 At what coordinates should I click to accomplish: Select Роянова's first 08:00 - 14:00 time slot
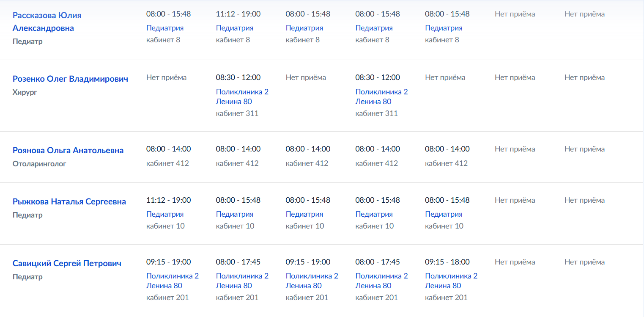(x=168, y=149)
